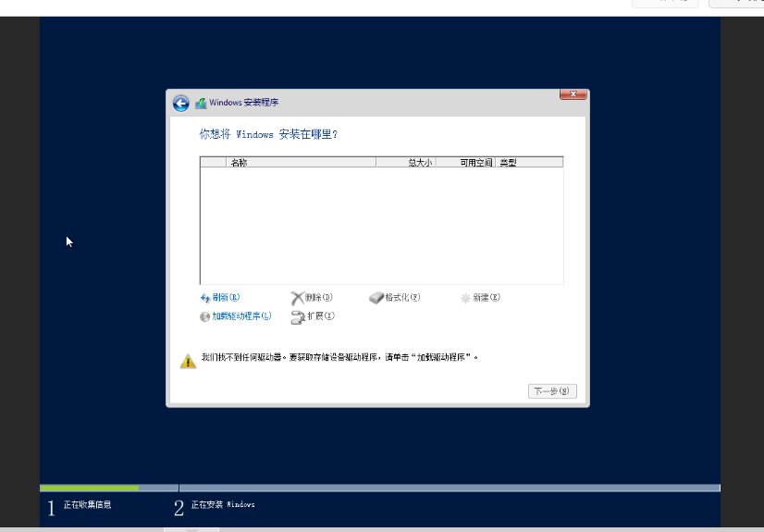Close the Windows Setup dialog
The width and height of the screenshot is (764, 532).
[573, 94]
